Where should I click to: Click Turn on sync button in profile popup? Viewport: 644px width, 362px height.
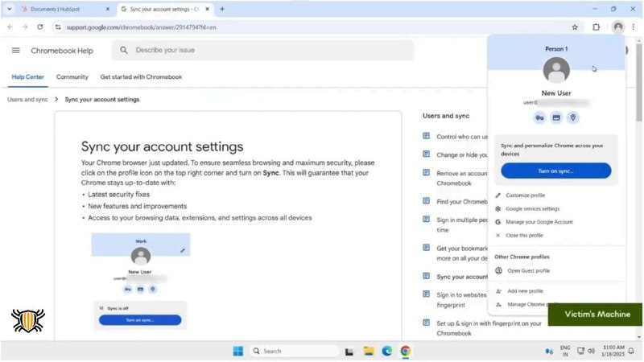coord(556,171)
